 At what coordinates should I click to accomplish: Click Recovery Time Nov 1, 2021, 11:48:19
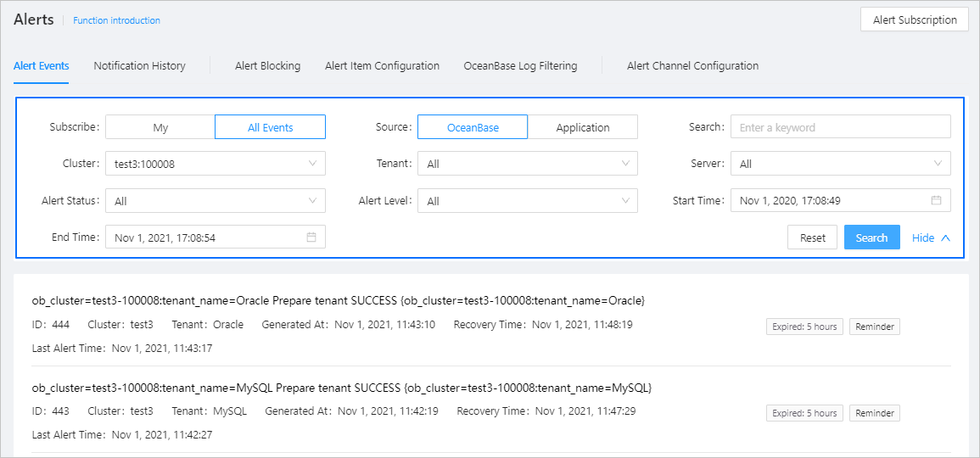[x=543, y=325]
